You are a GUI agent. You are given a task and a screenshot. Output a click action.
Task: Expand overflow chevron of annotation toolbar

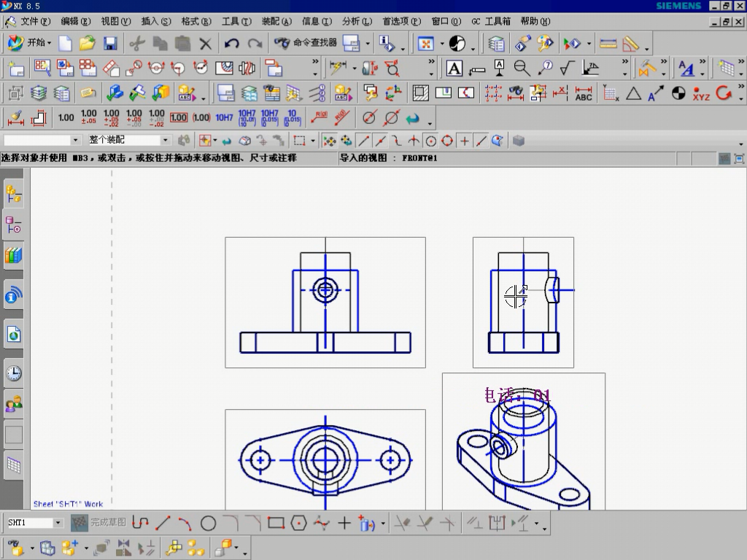(624, 62)
